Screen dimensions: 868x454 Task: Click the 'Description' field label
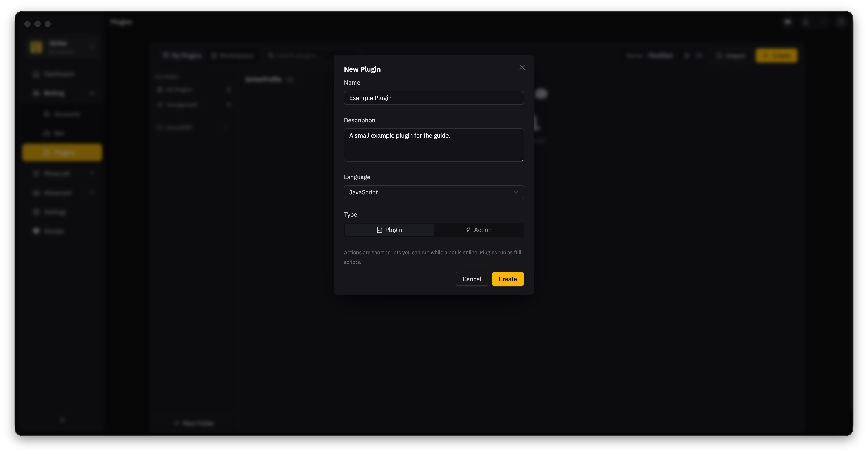[360, 120]
